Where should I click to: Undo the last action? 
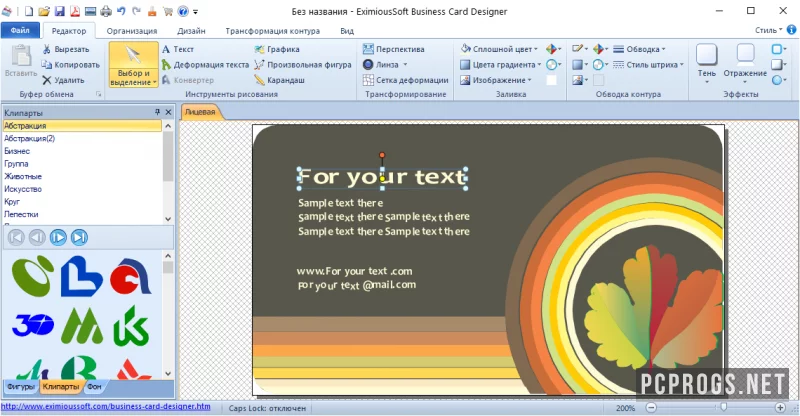(121, 11)
